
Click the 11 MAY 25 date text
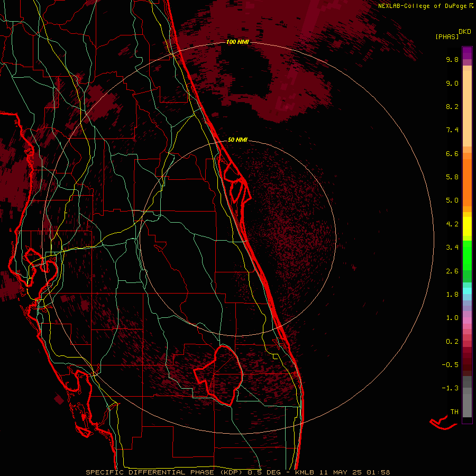coord(340,472)
